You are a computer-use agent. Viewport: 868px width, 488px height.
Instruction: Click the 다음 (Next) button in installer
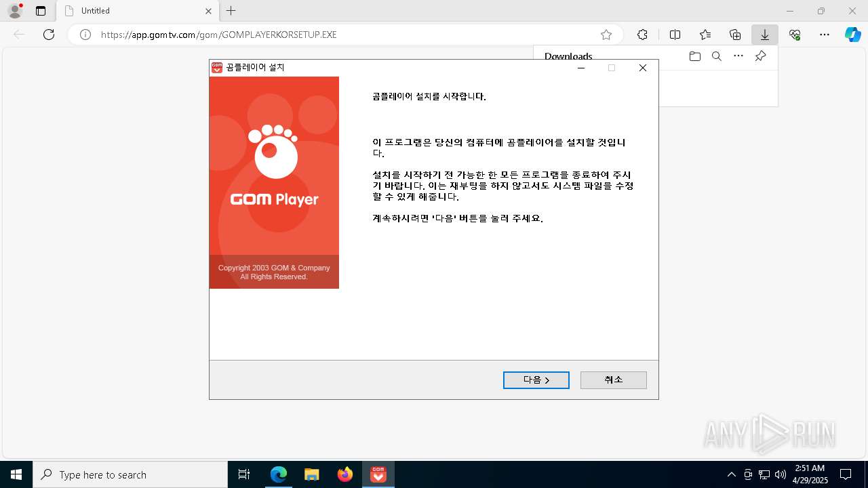[536, 380]
